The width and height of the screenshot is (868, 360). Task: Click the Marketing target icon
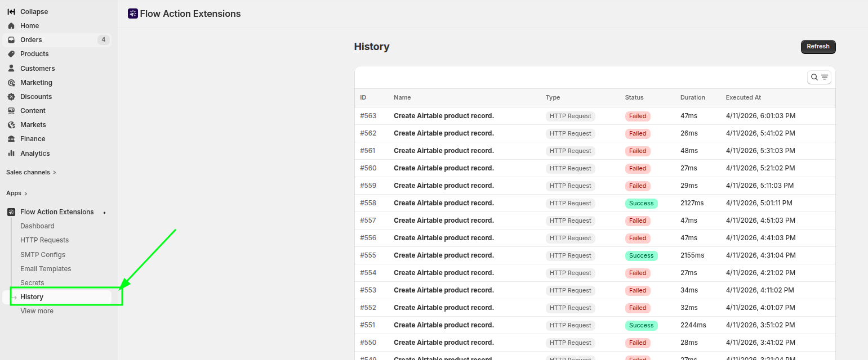[11, 83]
